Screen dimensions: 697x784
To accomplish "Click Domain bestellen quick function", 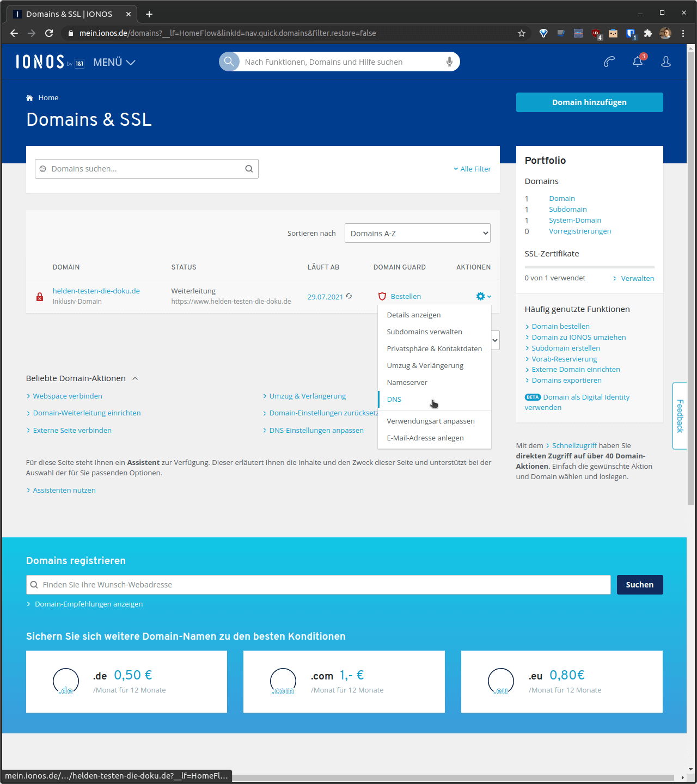I will click(x=561, y=326).
